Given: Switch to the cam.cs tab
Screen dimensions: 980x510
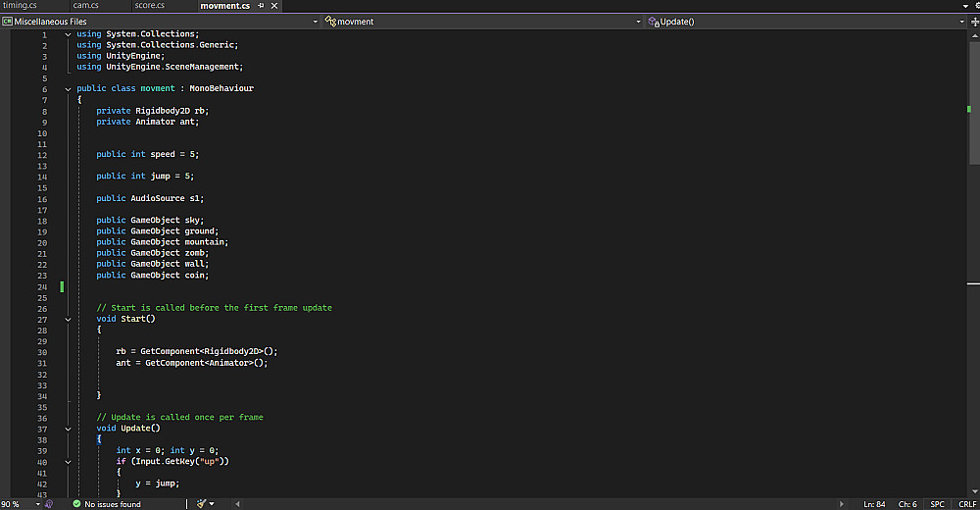Looking at the screenshot, I should click(x=85, y=5).
